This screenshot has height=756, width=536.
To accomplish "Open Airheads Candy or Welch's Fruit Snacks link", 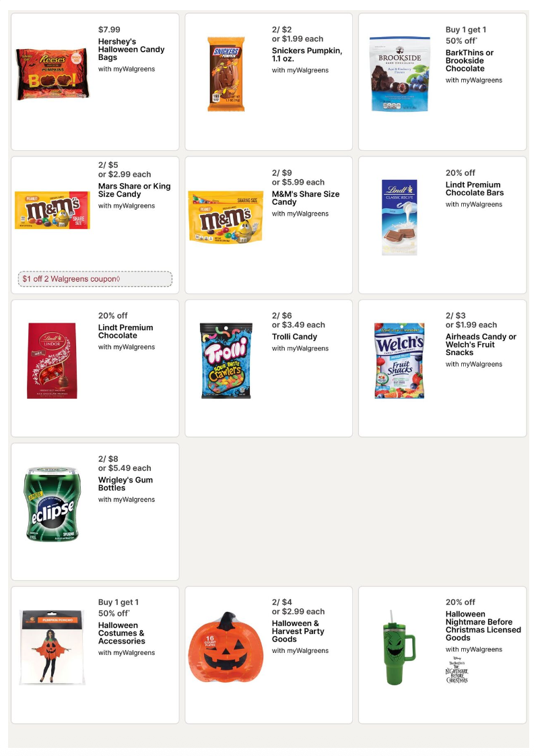I will (480, 344).
